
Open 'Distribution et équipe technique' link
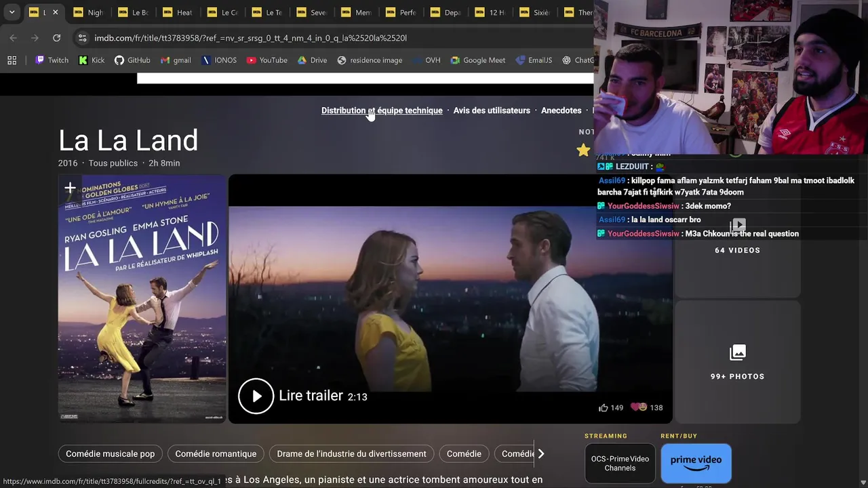point(382,110)
